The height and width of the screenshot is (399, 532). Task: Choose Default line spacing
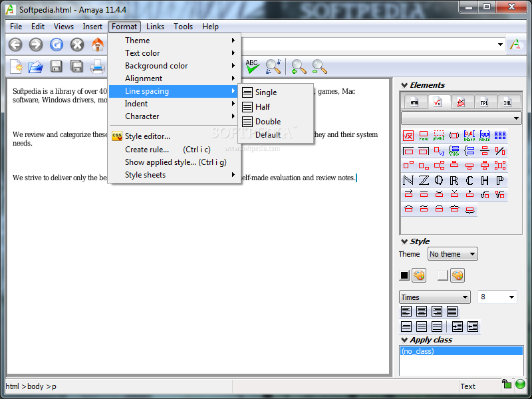275,135
